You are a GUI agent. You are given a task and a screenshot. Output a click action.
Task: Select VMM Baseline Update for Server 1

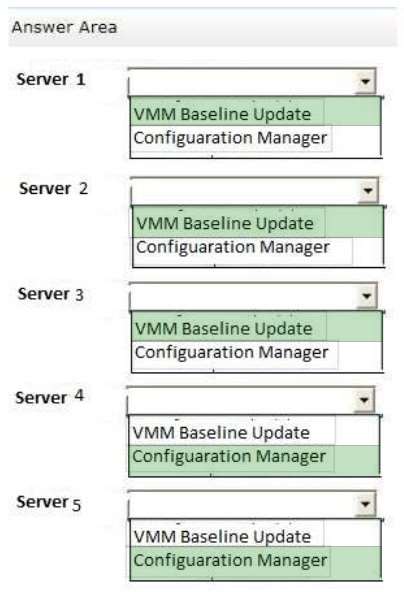click(255, 114)
